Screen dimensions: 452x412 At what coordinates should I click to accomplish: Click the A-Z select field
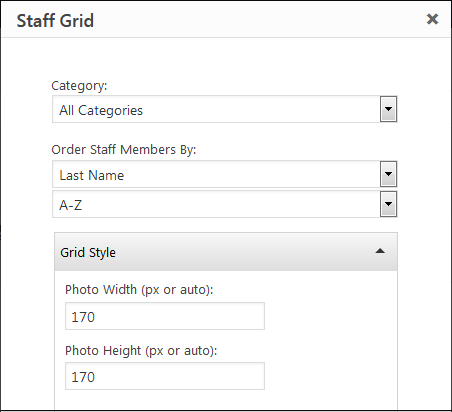tap(225, 204)
